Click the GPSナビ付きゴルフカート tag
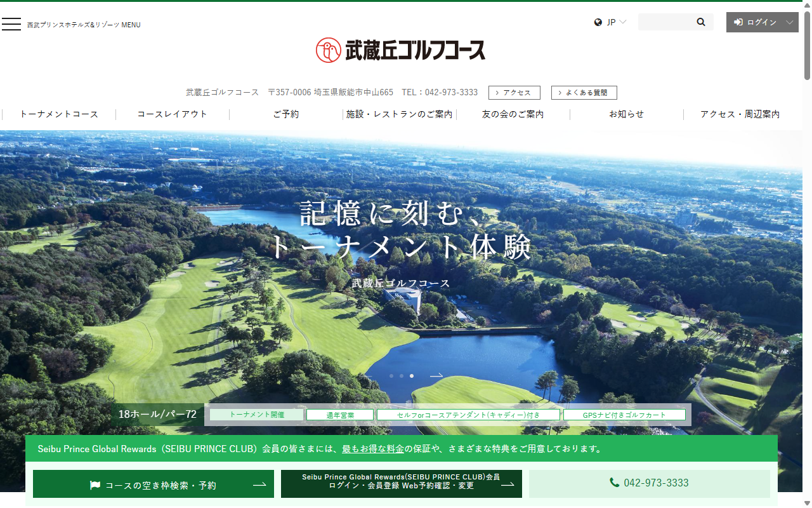This screenshot has height=508, width=812. [x=625, y=415]
